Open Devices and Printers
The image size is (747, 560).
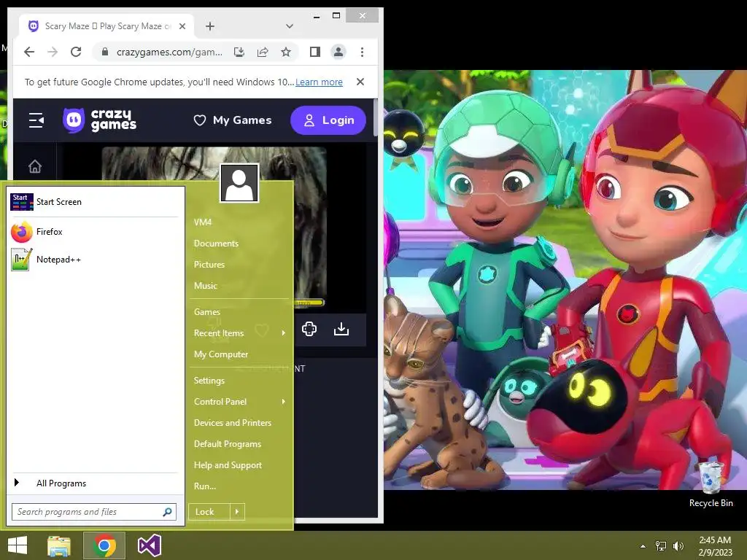pyautogui.click(x=233, y=423)
